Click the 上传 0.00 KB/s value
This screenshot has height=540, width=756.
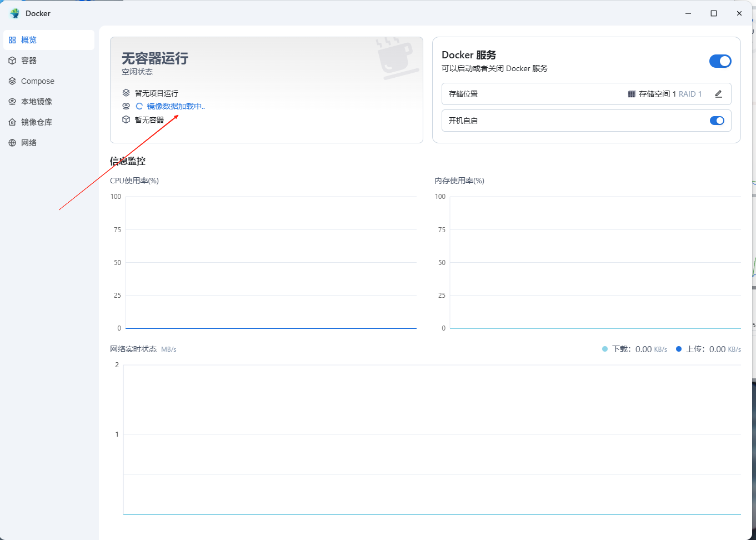point(725,349)
